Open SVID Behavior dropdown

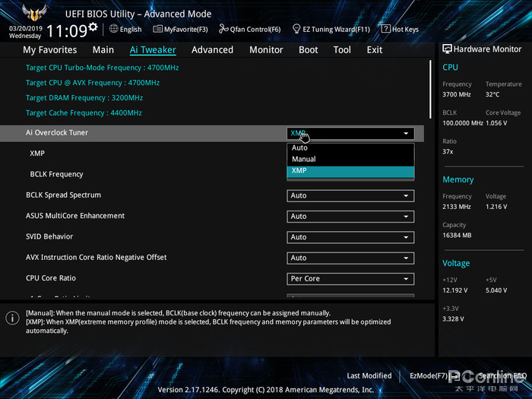pos(350,237)
